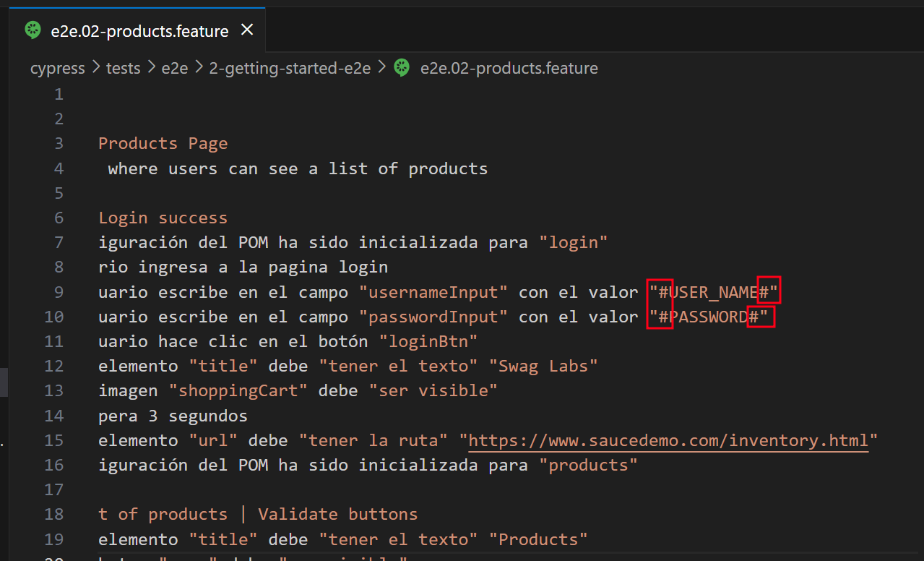This screenshot has width=924, height=561.
Task: Click the "Login success" scenario title
Action: pyautogui.click(x=163, y=218)
